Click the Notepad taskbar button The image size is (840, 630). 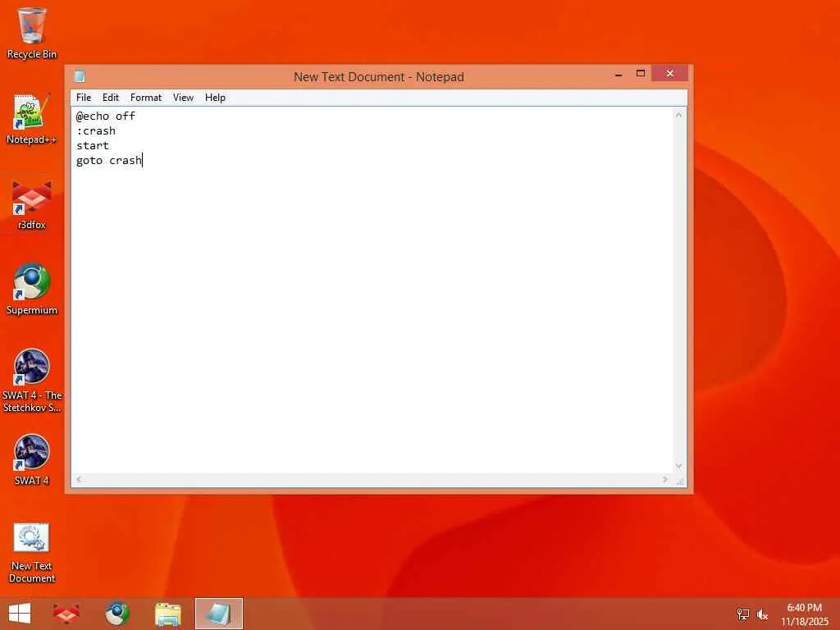tap(219, 614)
